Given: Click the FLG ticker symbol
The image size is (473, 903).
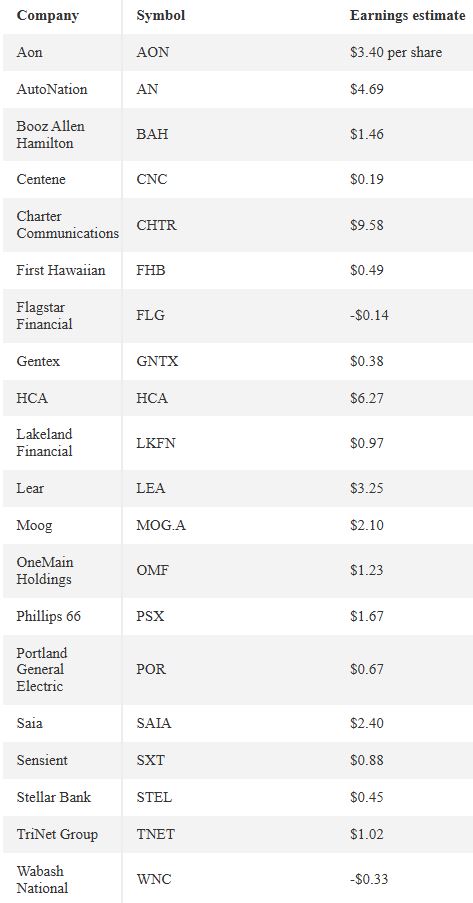Looking at the screenshot, I should click(150, 315).
